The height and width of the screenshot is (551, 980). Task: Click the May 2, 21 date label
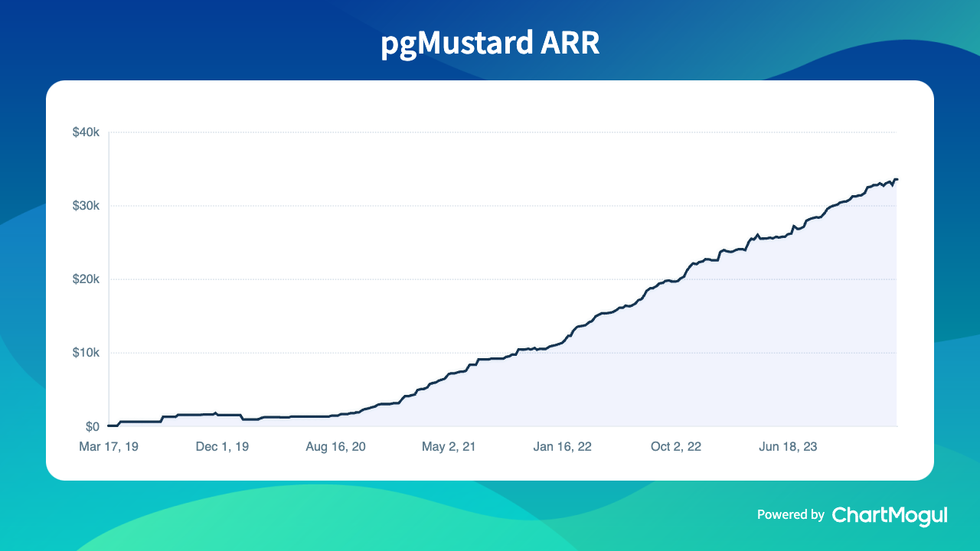point(449,447)
